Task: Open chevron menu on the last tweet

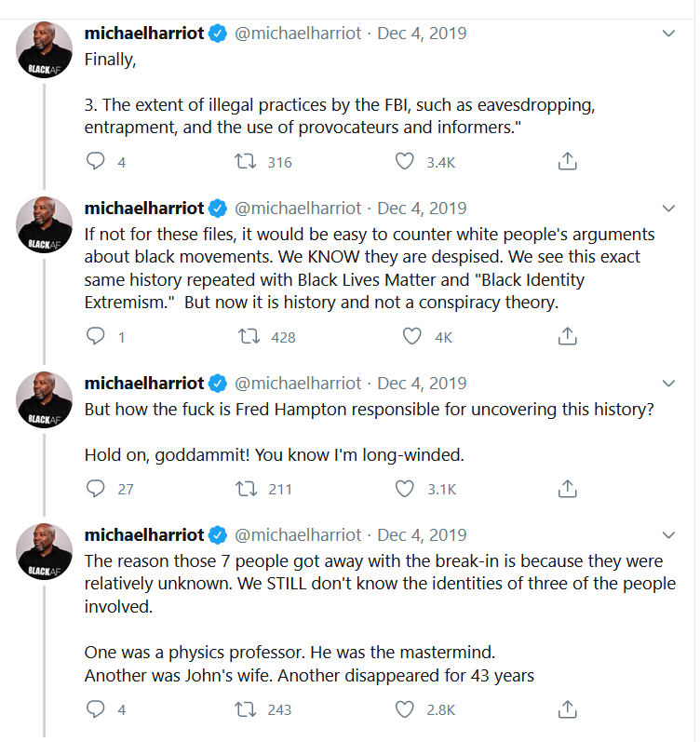Action: coord(667,535)
